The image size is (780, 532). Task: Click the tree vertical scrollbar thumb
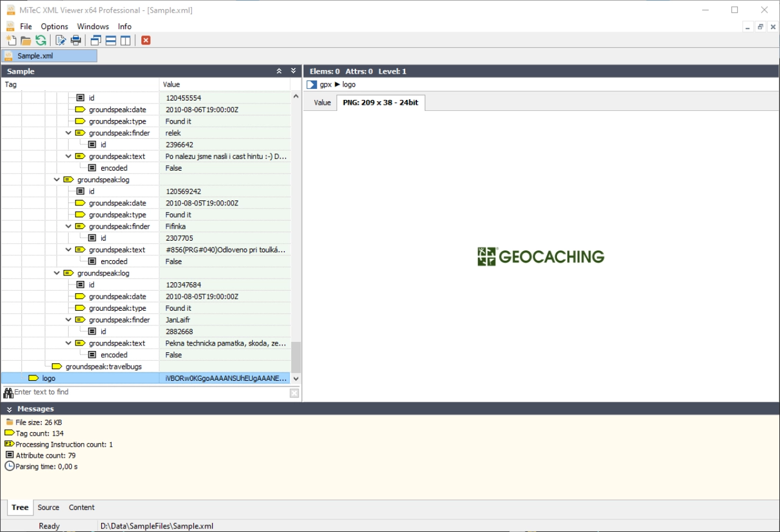pos(296,357)
